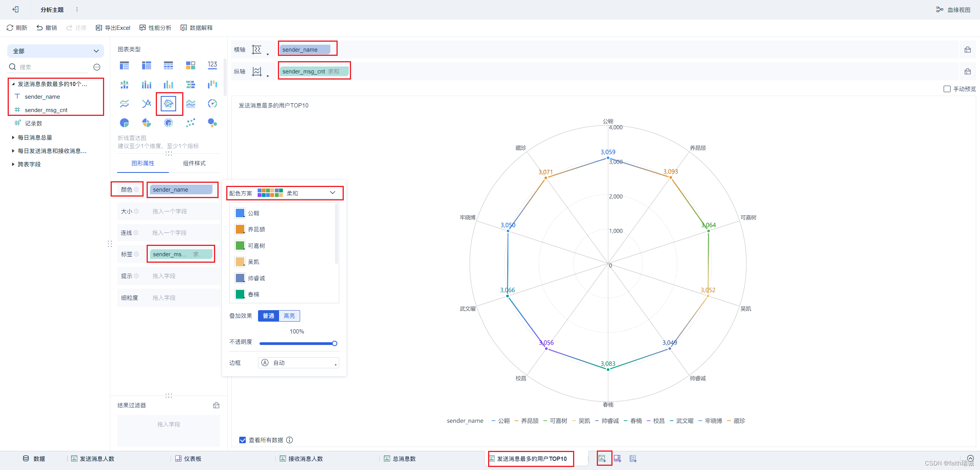Open the 横轴 axis type dropdown
The width and height of the screenshot is (980, 470).
pyautogui.click(x=260, y=50)
